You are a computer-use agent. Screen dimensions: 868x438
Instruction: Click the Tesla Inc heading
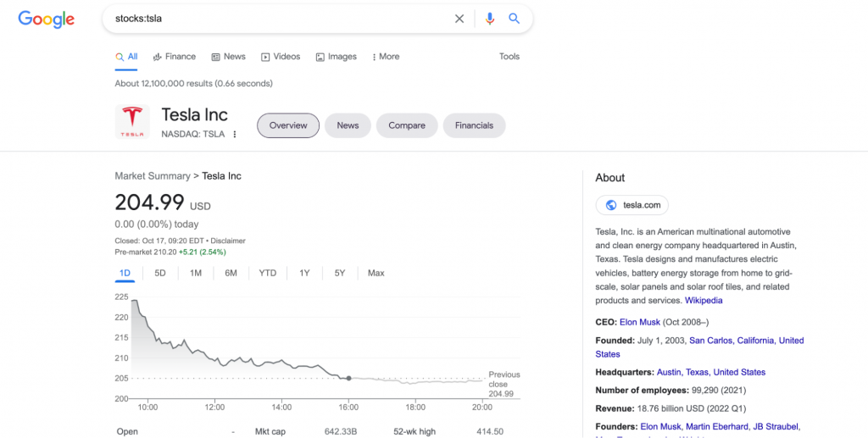194,114
